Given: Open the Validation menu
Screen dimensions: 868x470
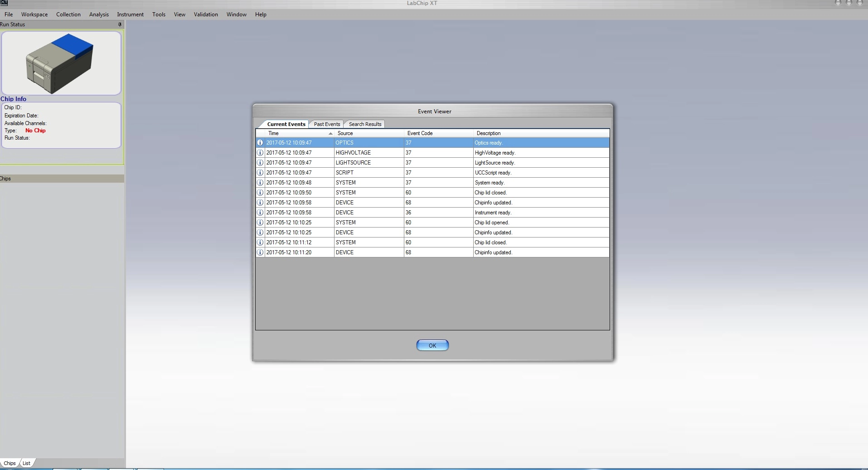Looking at the screenshot, I should (x=206, y=15).
